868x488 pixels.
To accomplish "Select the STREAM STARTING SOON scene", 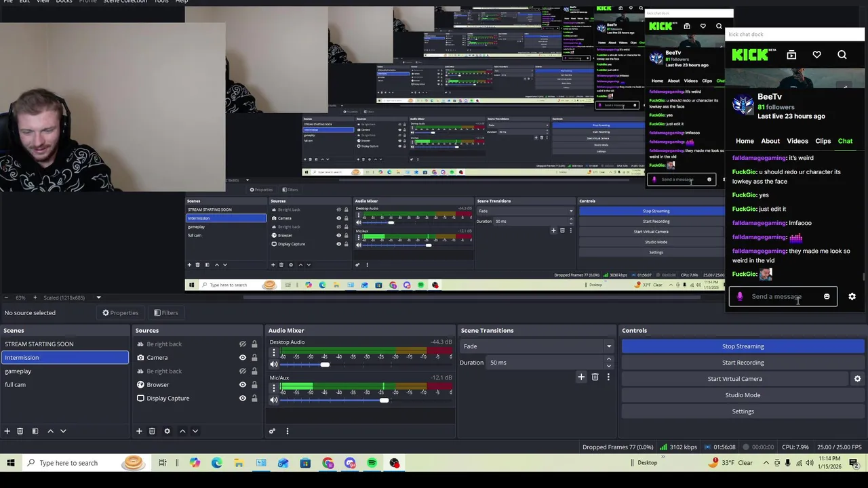I will [x=64, y=344].
